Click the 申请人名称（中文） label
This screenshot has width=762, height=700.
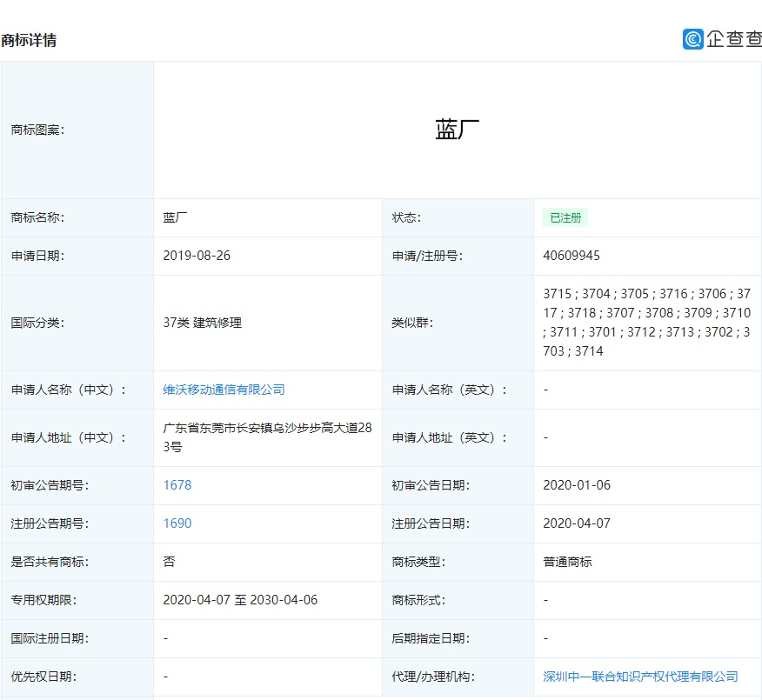pos(69,390)
